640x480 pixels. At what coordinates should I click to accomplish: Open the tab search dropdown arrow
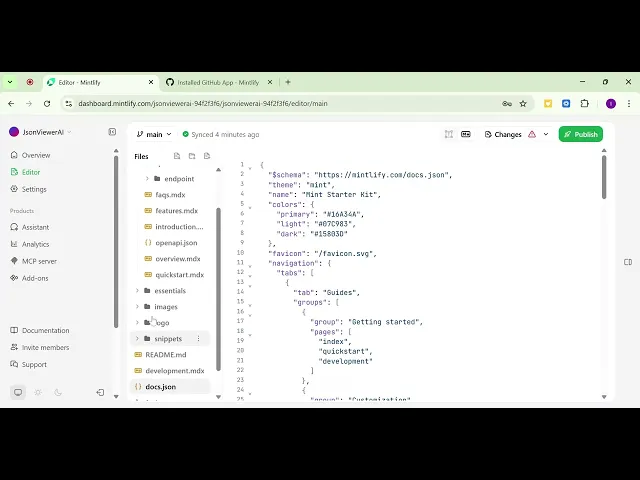coord(10,82)
